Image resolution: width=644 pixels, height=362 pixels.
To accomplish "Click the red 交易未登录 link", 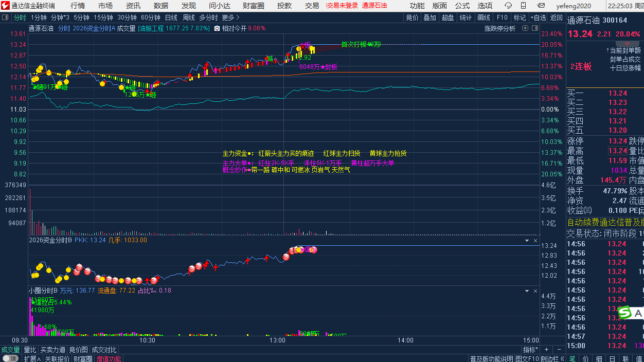I will point(342,6).
